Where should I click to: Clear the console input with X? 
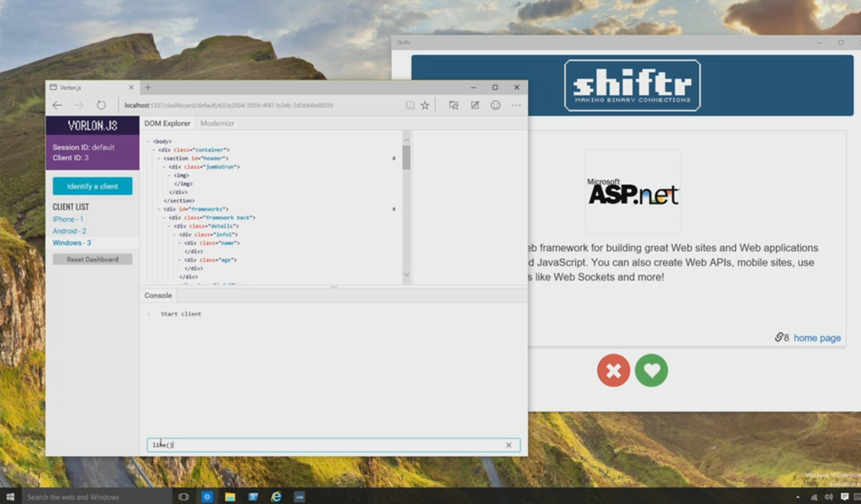click(509, 445)
